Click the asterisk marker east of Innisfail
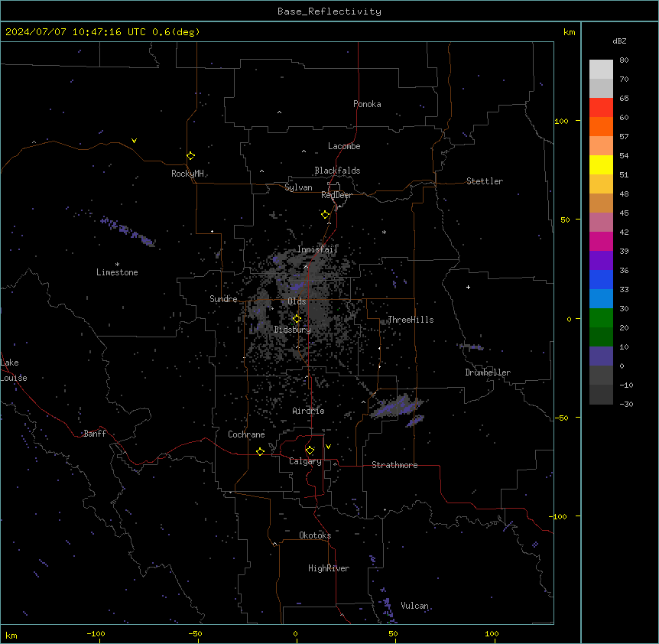Screen dimensions: 659x644 pyautogui.click(x=384, y=232)
